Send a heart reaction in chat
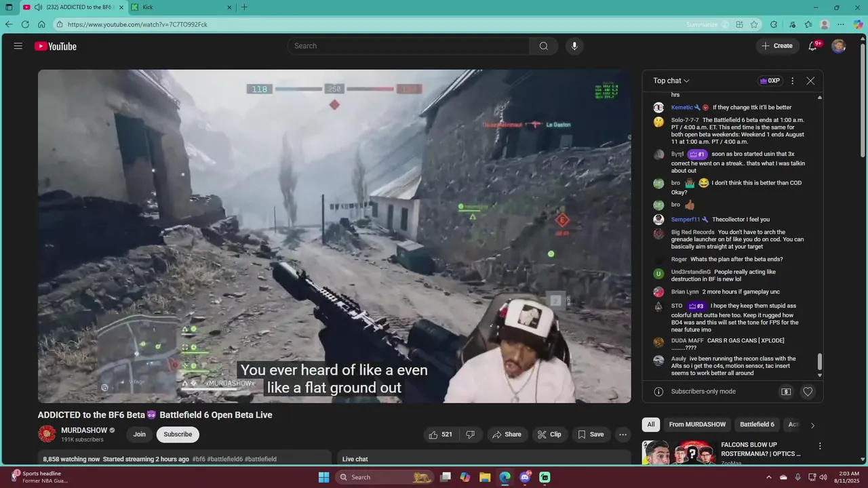The height and width of the screenshot is (488, 868). (808, 392)
